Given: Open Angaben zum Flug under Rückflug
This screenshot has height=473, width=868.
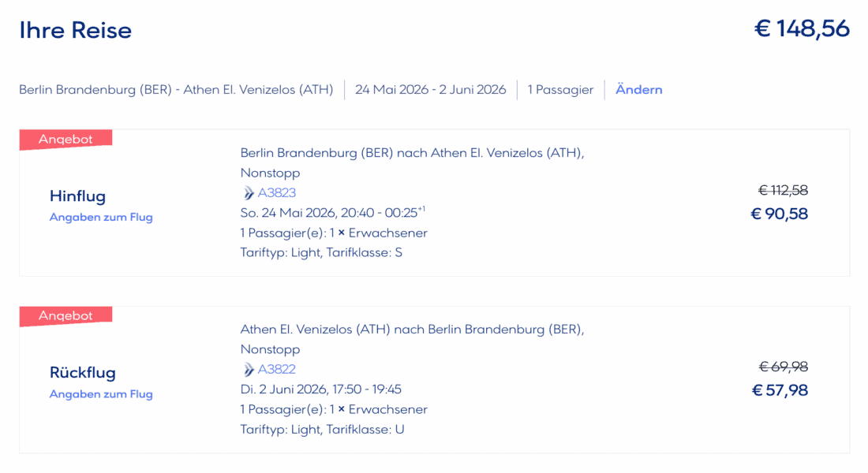Looking at the screenshot, I should [101, 394].
